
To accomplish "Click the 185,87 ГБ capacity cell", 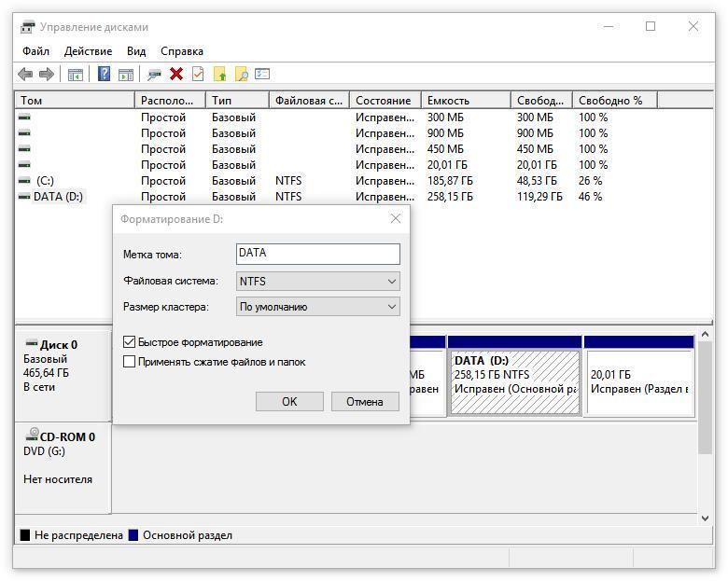I will 450,181.
